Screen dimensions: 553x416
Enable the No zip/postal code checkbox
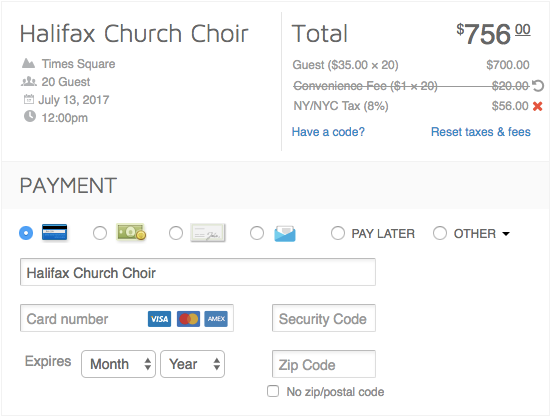pyautogui.click(x=273, y=391)
